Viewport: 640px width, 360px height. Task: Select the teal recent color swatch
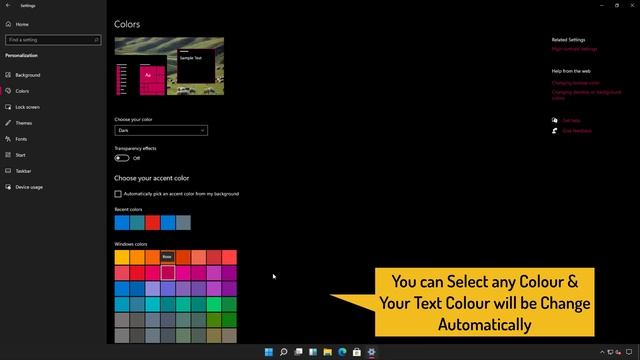tap(137, 223)
